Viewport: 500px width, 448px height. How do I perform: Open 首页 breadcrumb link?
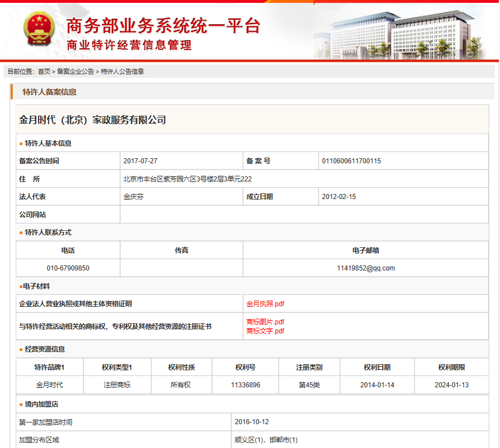tap(44, 71)
